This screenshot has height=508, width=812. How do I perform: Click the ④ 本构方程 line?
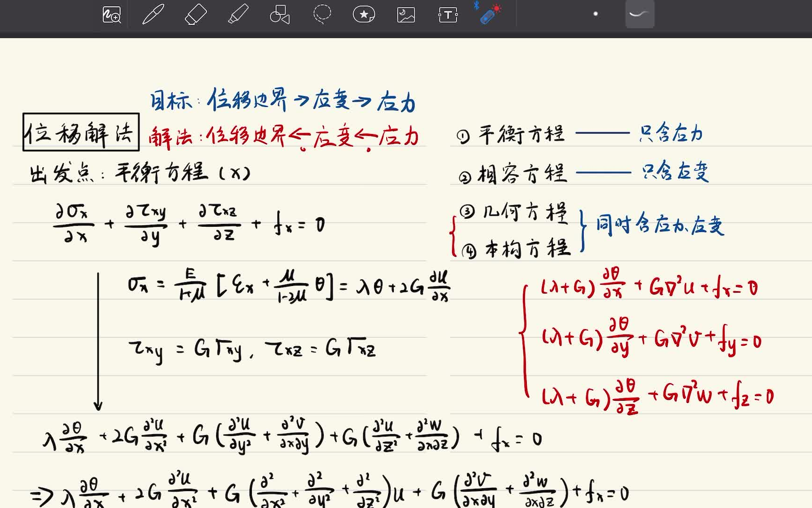[516, 248]
